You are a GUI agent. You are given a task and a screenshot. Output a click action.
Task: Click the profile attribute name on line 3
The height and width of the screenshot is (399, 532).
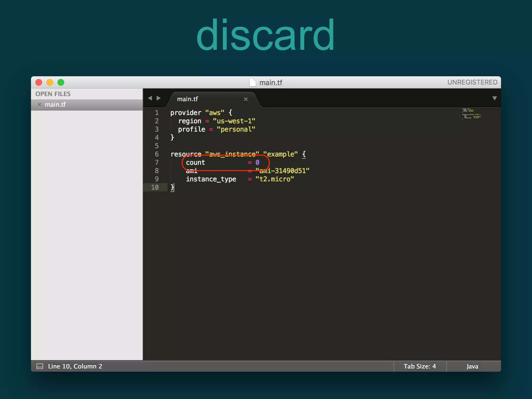click(191, 129)
